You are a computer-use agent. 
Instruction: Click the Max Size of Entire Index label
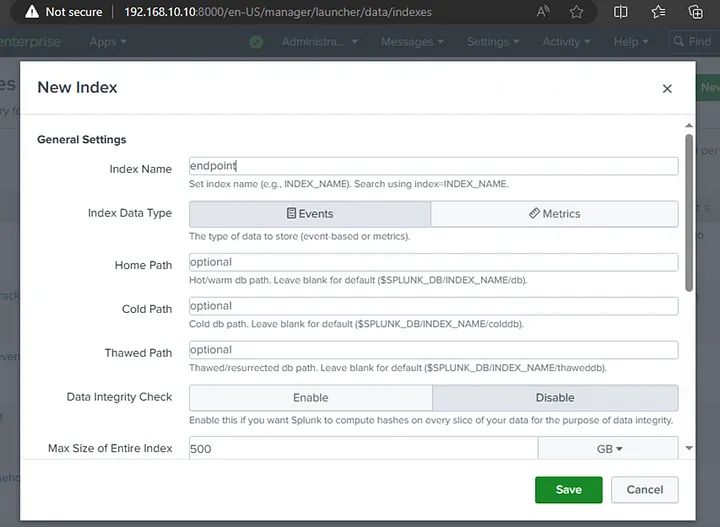(x=110, y=448)
